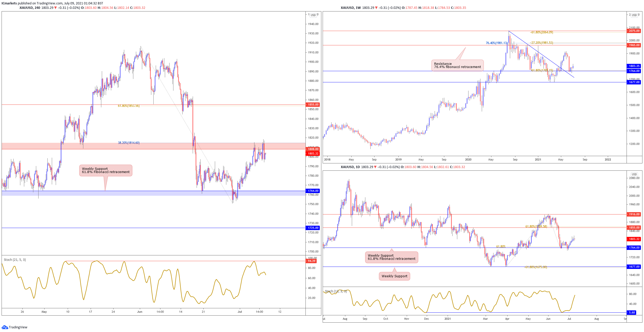The image size is (644, 332).
Task: Select the Resistance 76.4% fibonacci retracement callout
Action: pyautogui.click(x=458, y=65)
